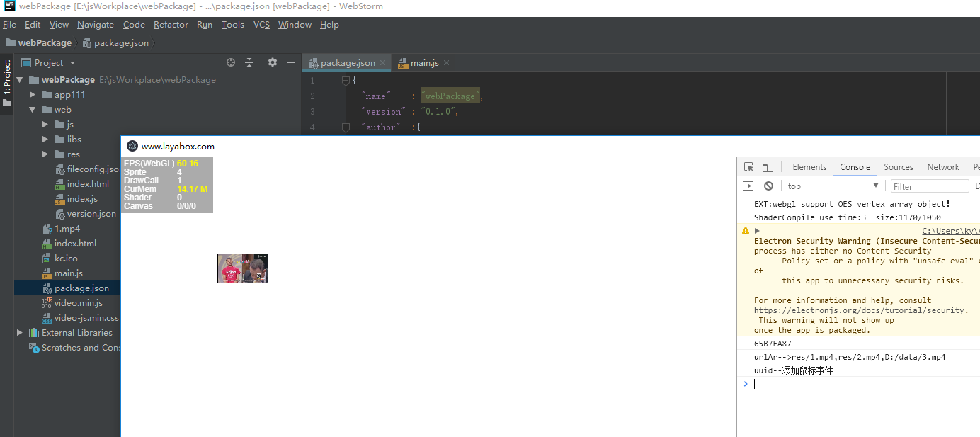Click the clear console icon
Viewport: 980px width, 437px height.
click(768, 186)
